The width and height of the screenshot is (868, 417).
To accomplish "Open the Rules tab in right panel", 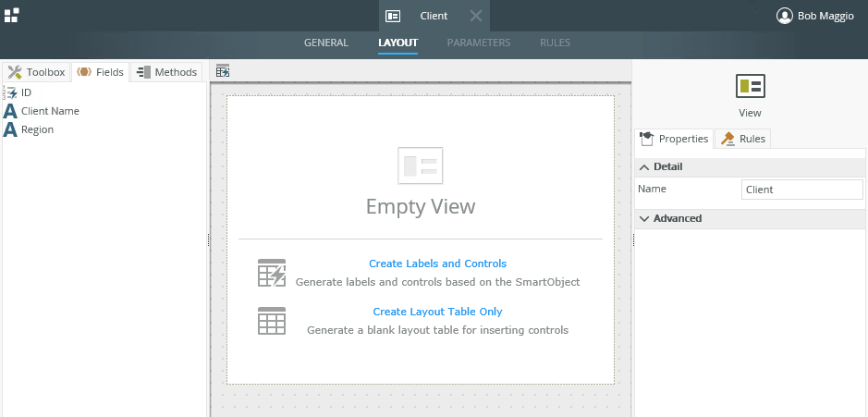I will point(743,139).
